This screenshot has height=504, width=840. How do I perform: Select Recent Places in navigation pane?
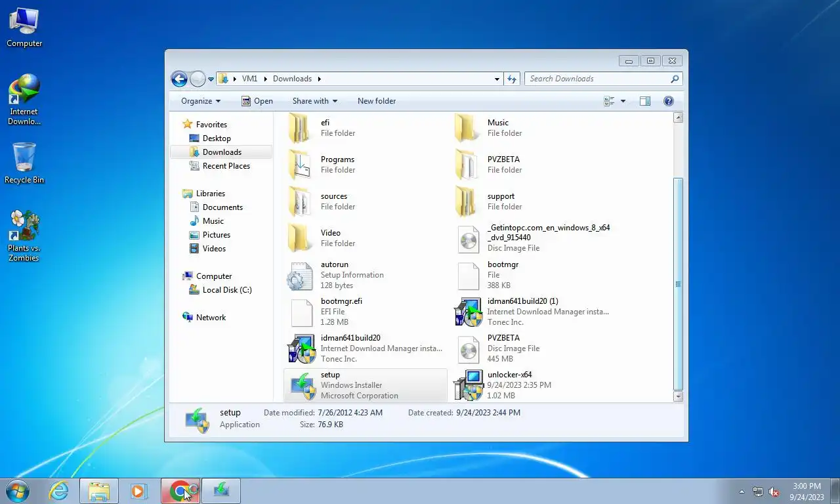point(226,166)
